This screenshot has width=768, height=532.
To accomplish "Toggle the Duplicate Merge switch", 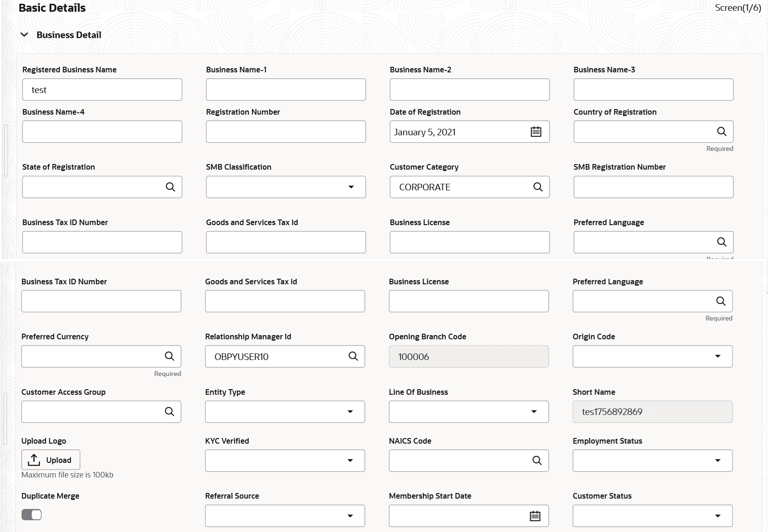I will tap(31, 515).
